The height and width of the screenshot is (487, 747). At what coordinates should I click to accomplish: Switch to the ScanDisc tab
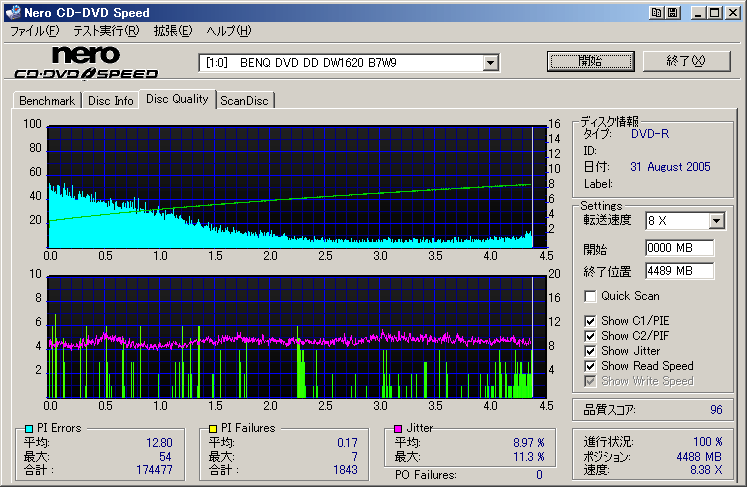(244, 101)
